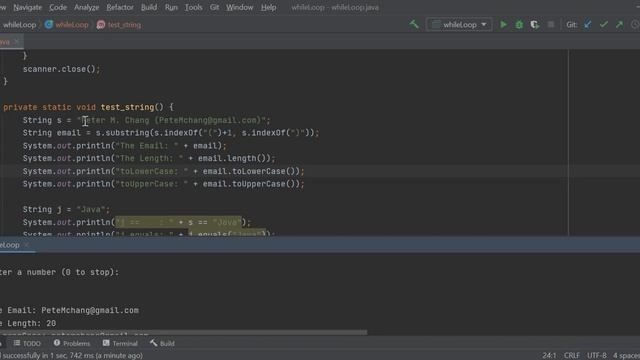Viewport: 640px width, 360px height.
Task: Click the build successful status message
Action: point(72,356)
